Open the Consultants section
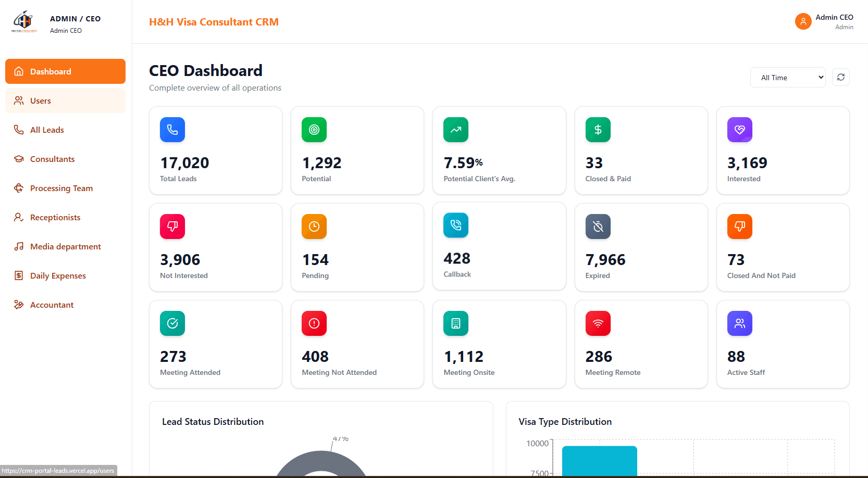868x478 pixels. (x=65, y=159)
